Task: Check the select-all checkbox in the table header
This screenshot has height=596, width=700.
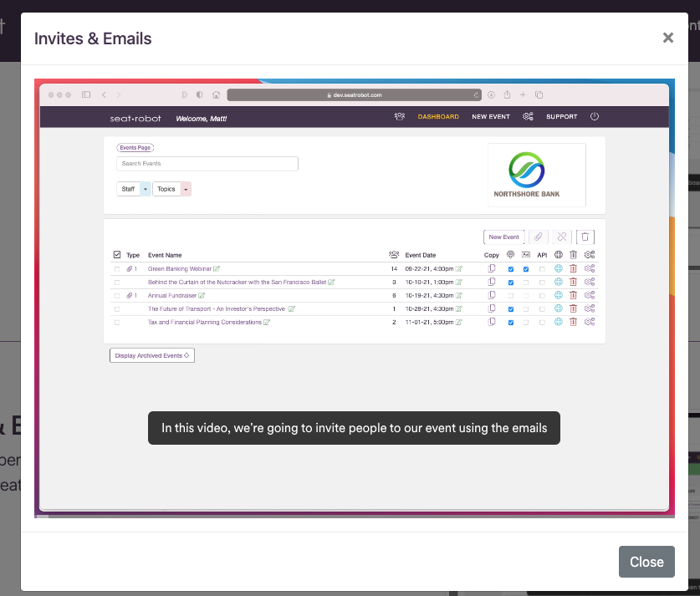Action: pos(118,255)
